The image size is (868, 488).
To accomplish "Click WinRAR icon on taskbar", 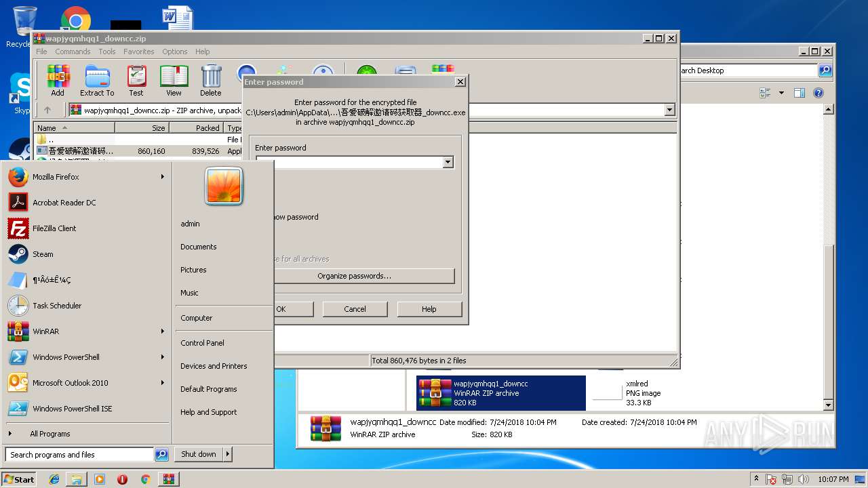I will coord(168,479).
